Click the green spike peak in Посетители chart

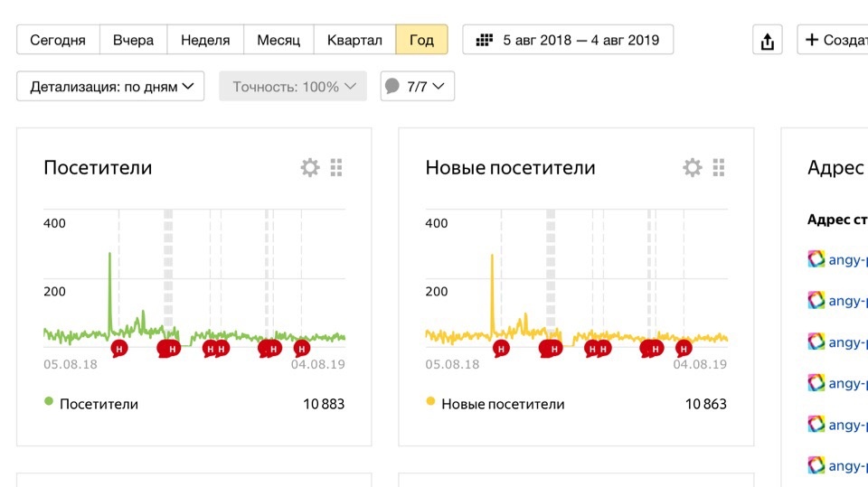pyautogui.click(x=109, y=255)
